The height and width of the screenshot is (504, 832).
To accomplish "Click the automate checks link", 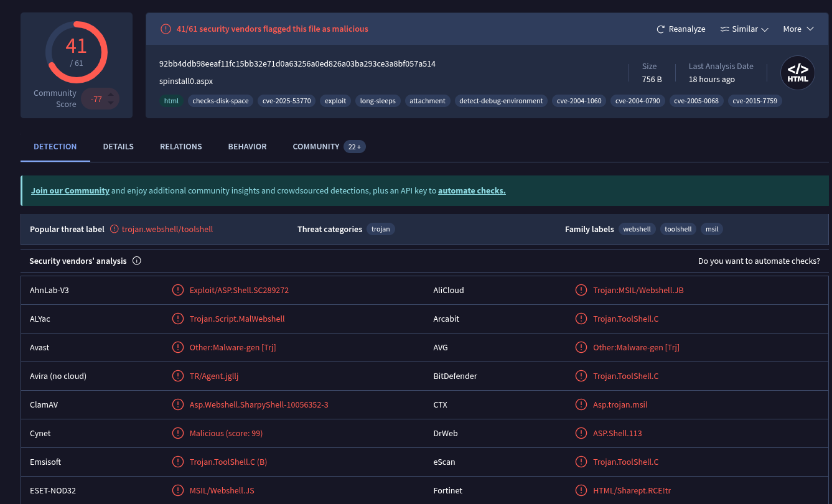I will (472, 191).
